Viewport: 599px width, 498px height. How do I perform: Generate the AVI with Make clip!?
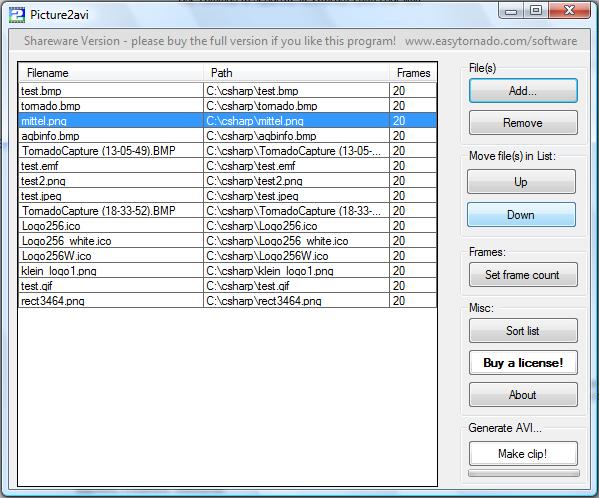click(x=523, y=453)
